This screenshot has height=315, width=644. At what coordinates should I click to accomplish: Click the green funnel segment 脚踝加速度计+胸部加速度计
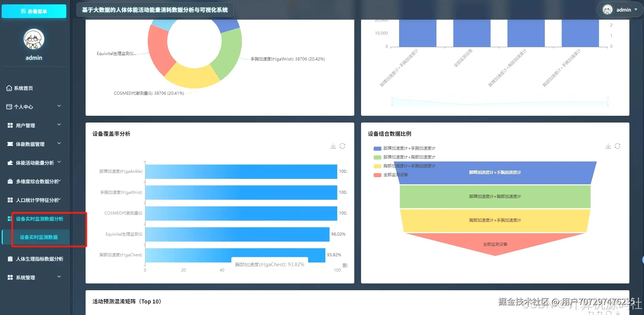click(x=495, y=197)
